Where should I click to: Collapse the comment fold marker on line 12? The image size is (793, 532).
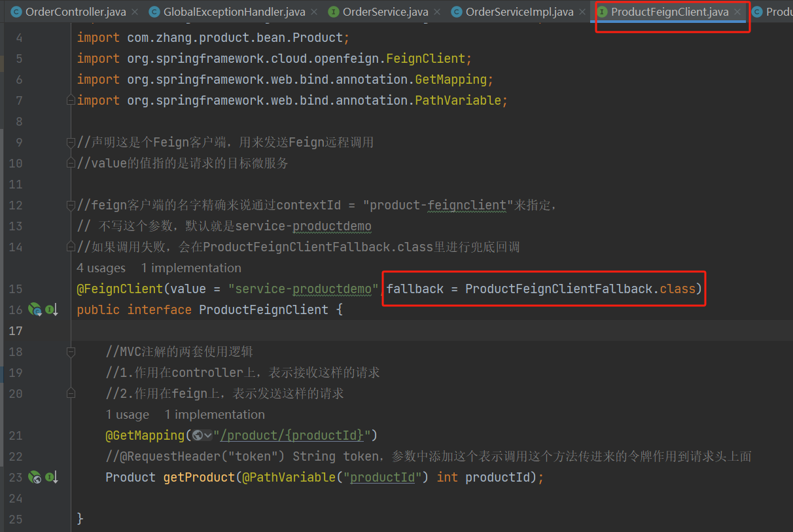pyautogui.click(x=71, y=205)
